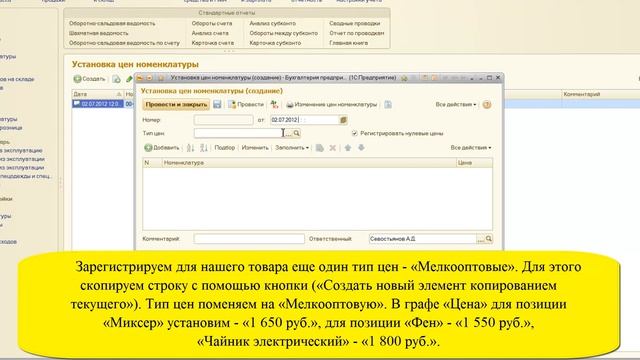Viewport: 640px width, 360px height.
Task: Open Оборотно-сальдовая ведомость report link
Action: (x=112, y=24)
